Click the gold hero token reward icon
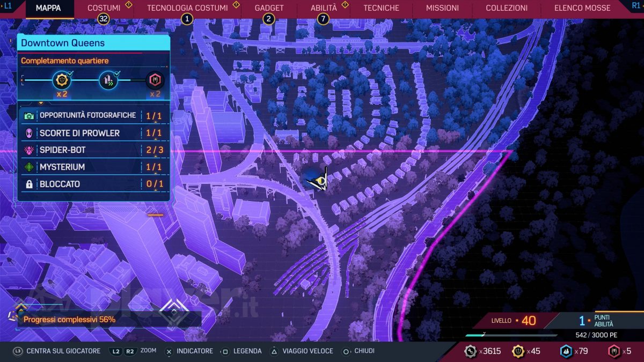Image resolution: width=644 pixels, height=362 pixels. click(x=62, y=80)
